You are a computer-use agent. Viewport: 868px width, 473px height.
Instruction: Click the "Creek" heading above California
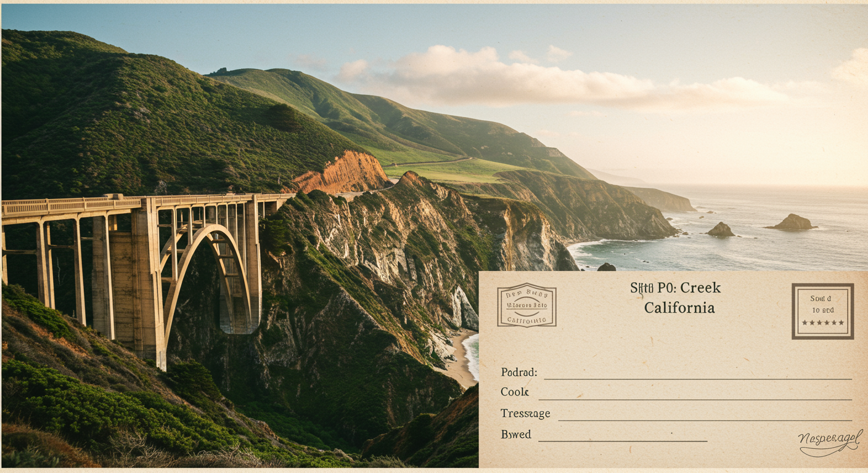(700, 288)
